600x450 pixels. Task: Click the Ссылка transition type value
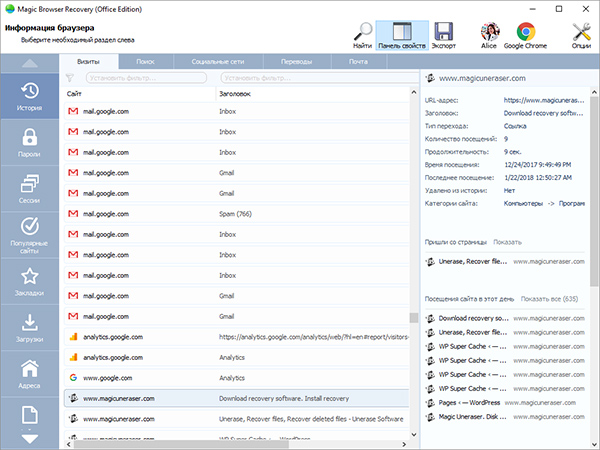[515, 126]
